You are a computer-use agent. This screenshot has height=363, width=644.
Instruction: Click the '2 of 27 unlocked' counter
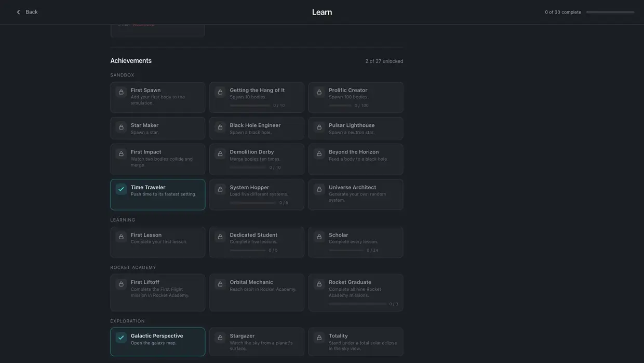click(x=384, y=61)
